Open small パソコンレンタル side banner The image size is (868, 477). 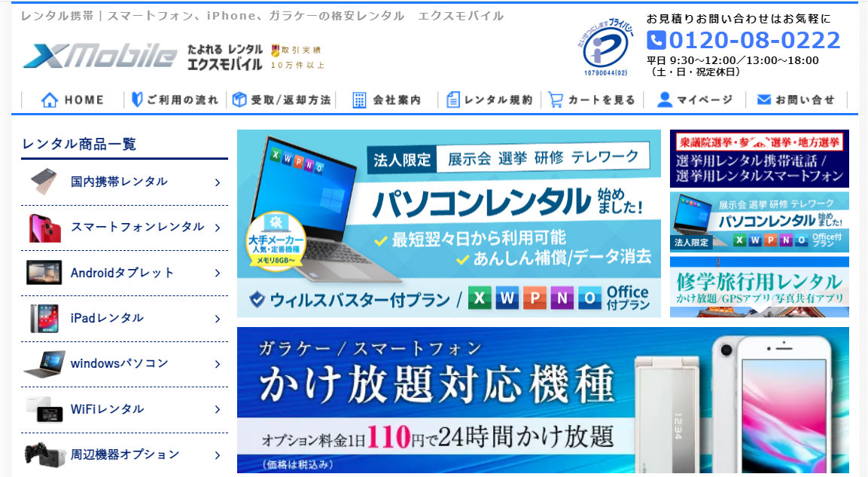point(760,222)
